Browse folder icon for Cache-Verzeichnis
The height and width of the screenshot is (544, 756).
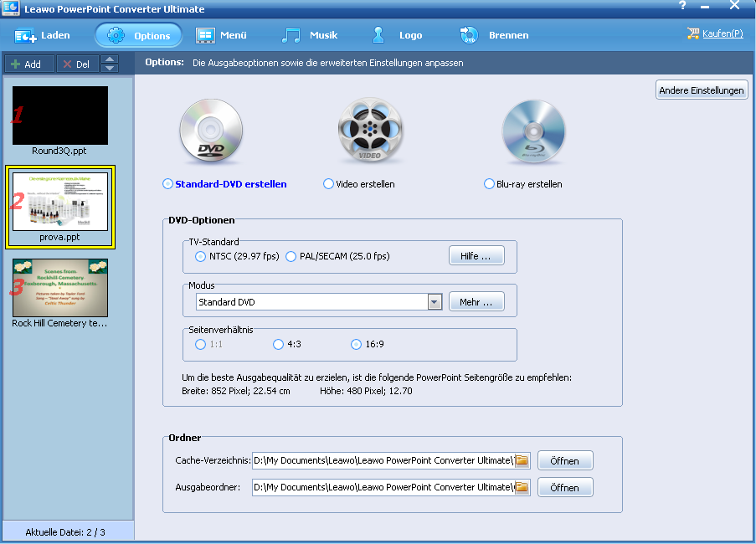coord(522,460)
